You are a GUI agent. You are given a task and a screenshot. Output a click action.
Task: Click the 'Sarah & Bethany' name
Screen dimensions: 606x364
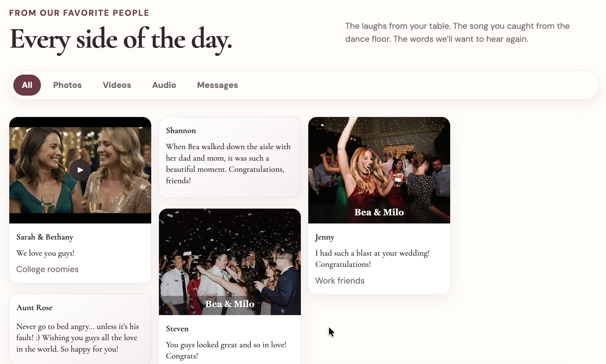tap(45, 237)
